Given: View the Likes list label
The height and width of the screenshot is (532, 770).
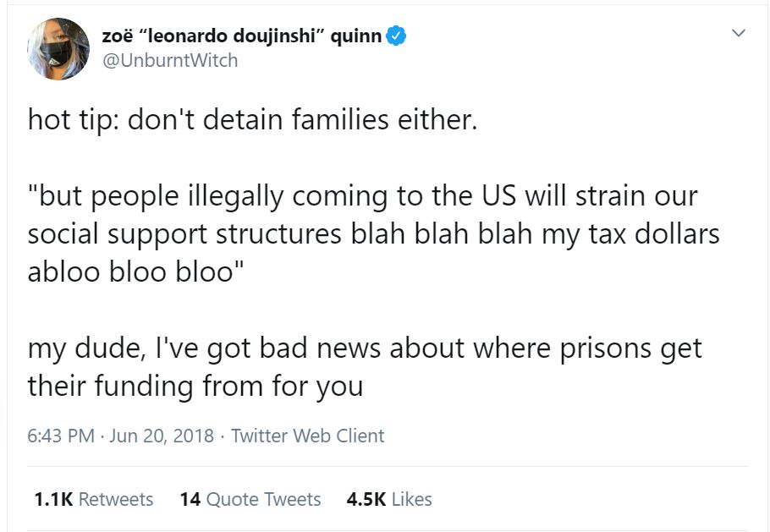Looking at the screenshot, I should [x=411, y=500].
